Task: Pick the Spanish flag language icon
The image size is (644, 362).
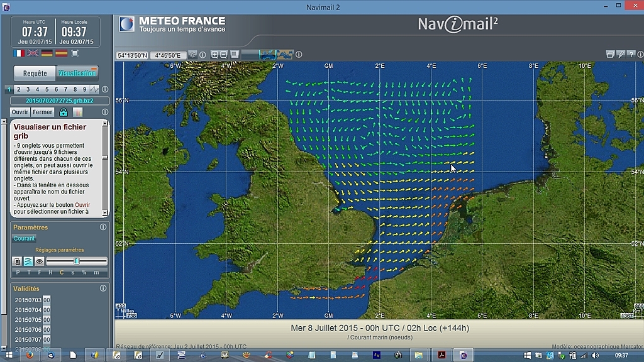Action: [x=62, y=53]
